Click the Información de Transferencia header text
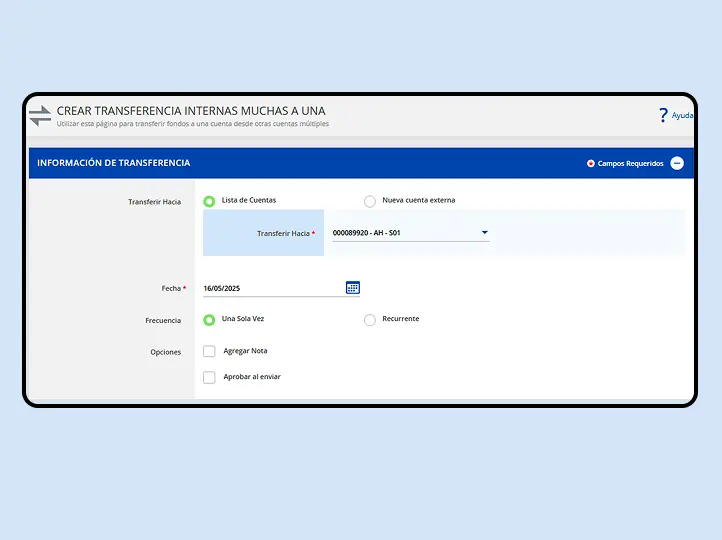 [x=114, y=163]
